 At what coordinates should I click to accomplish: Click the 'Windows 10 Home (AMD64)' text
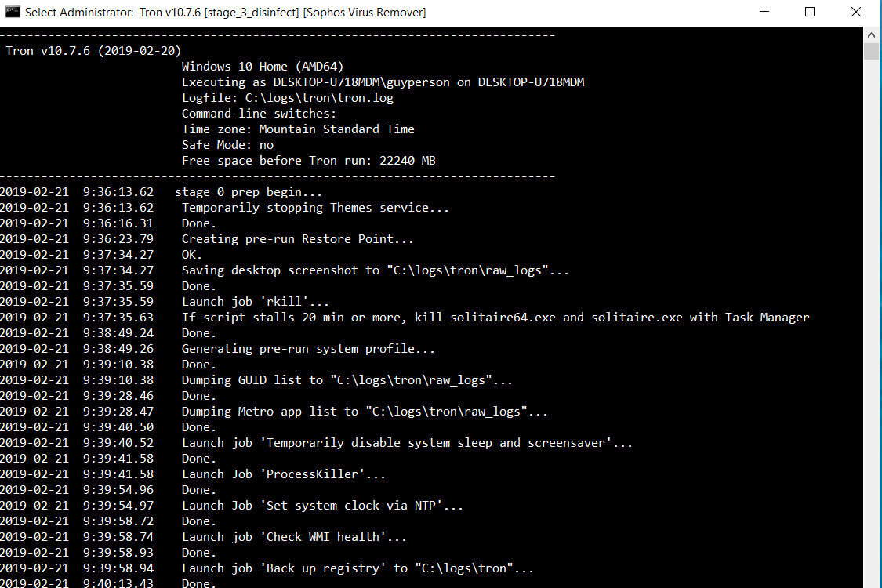263,67
